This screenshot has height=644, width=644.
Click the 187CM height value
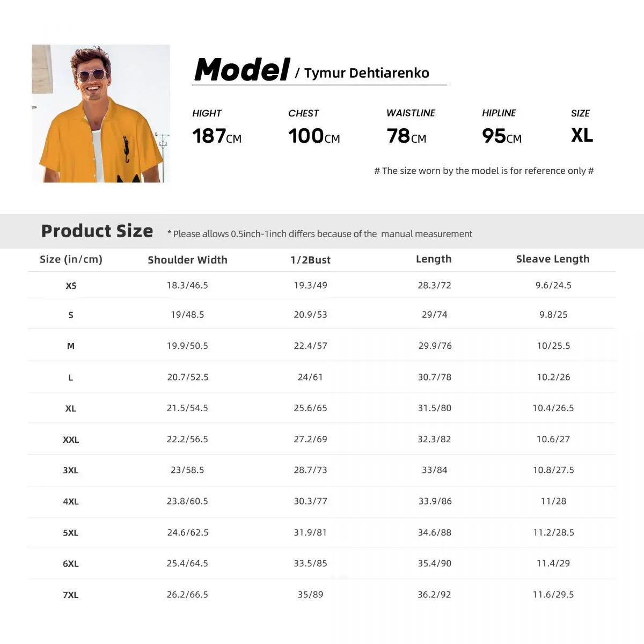217,136
